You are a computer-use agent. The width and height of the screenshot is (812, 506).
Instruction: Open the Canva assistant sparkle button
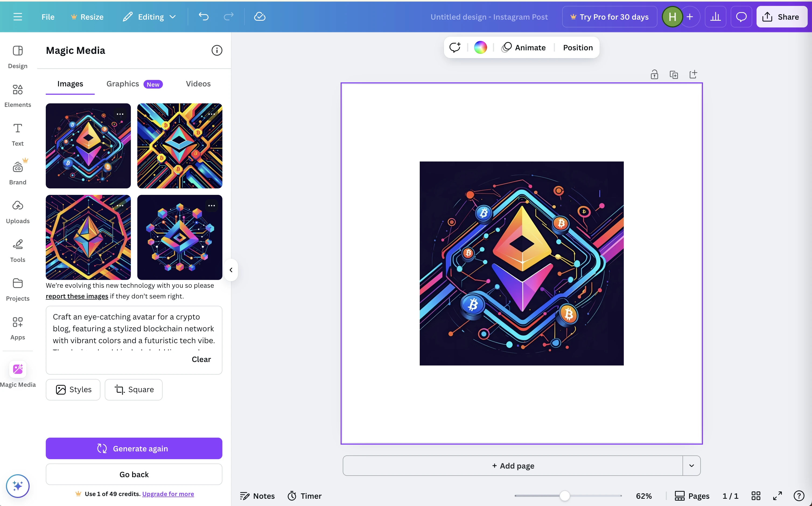(x=18, y=486)
